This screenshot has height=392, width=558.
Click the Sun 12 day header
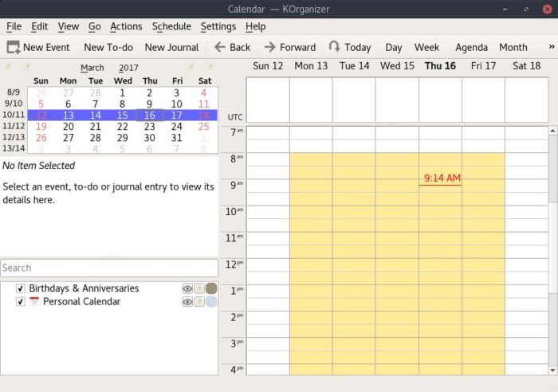click(268, 66)
